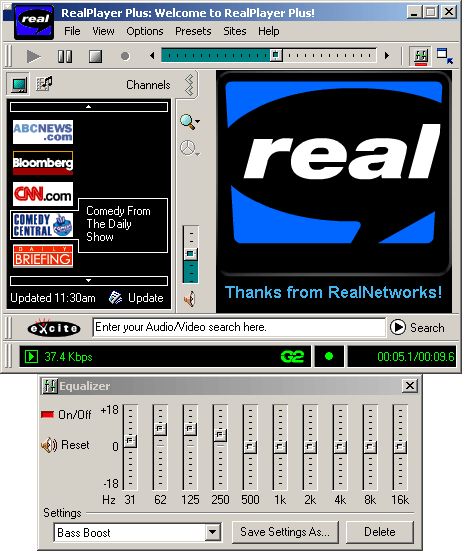The image size is (462, 551).
Task: Click the mute speaker icon below volume
Action: (190, 299)
